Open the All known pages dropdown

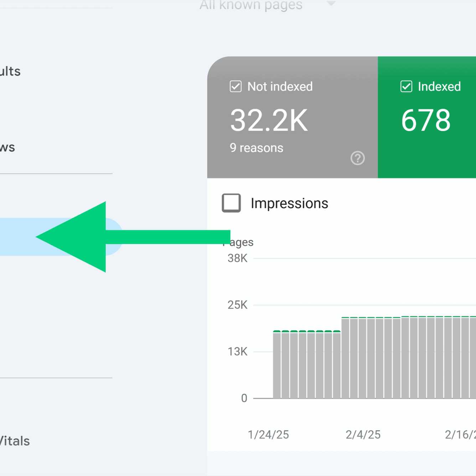coord(251,5)
